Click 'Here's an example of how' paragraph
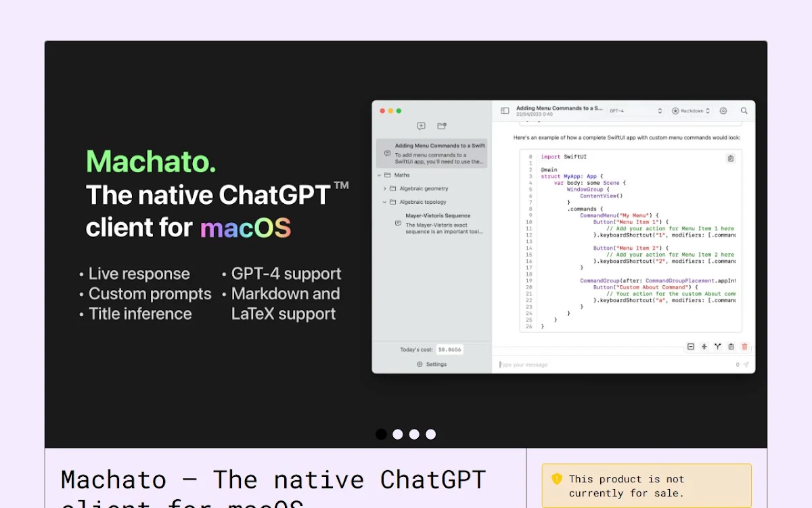812x508 pixels. (x=627, y=137)
